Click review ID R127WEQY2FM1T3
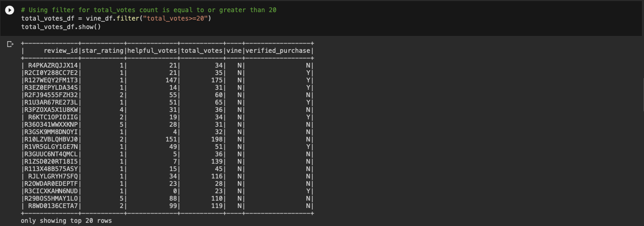644x226 pixels. coord(51,80)
